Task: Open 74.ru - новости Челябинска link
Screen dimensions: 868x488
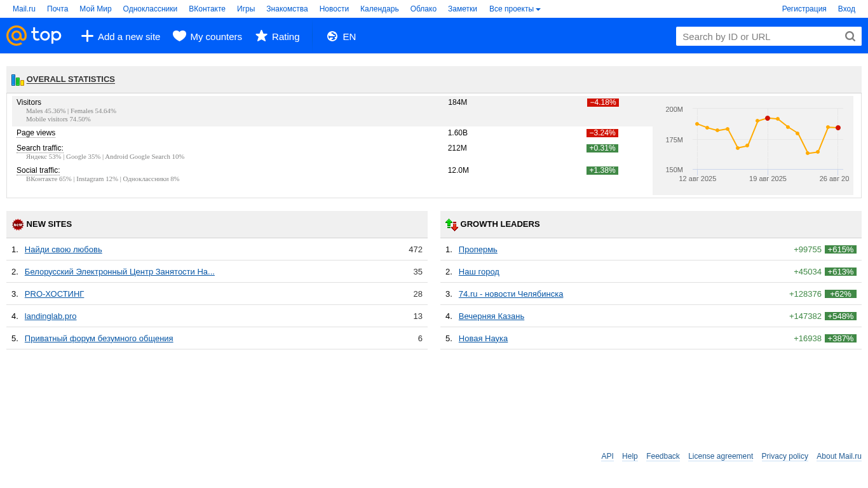Action: click(x=511, y=294)
